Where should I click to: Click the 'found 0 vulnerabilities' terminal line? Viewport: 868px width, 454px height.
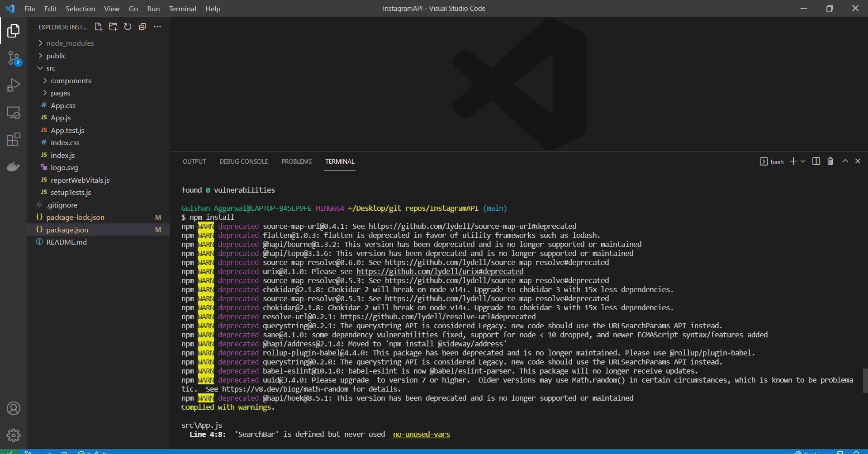(x=228, y=190)
